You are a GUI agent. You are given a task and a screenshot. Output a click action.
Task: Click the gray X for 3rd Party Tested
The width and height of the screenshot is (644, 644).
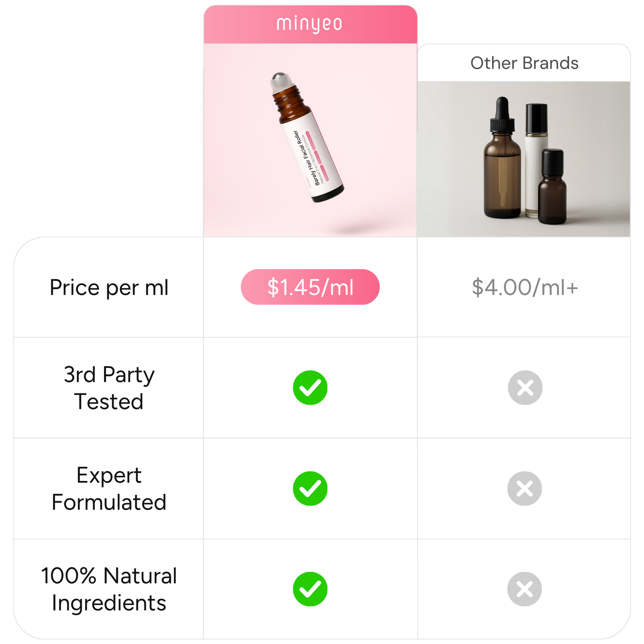pos(525,388)
